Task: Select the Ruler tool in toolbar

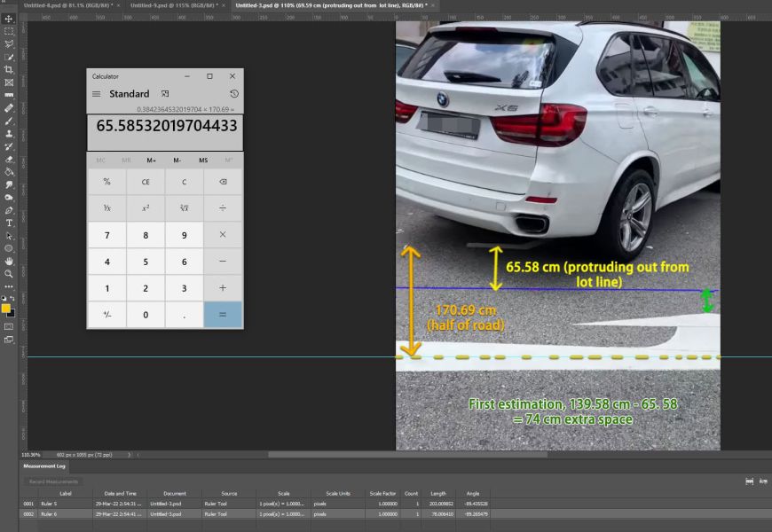Action: coord(9,95)
